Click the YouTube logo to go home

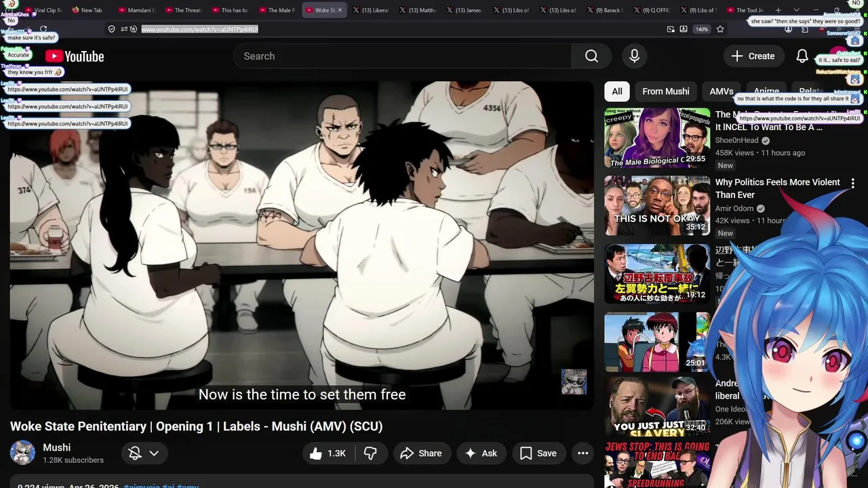(75, 56)
